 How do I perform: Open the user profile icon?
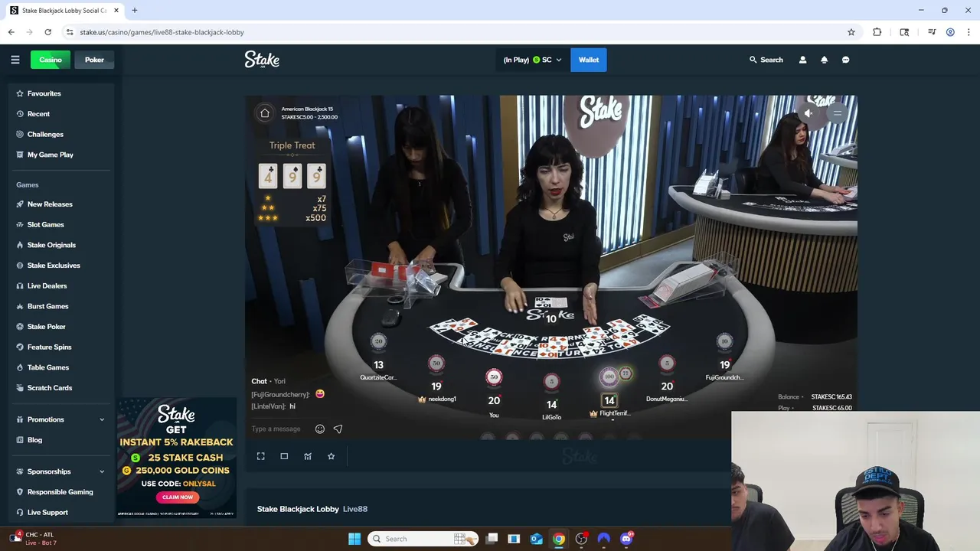[802, 60]
